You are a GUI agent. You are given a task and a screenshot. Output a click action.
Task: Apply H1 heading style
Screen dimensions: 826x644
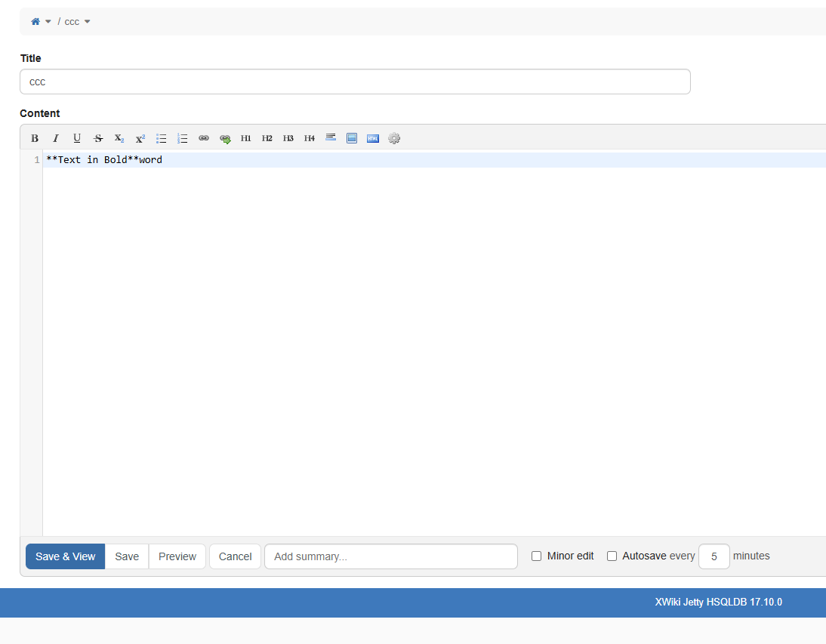coord(246,138)
